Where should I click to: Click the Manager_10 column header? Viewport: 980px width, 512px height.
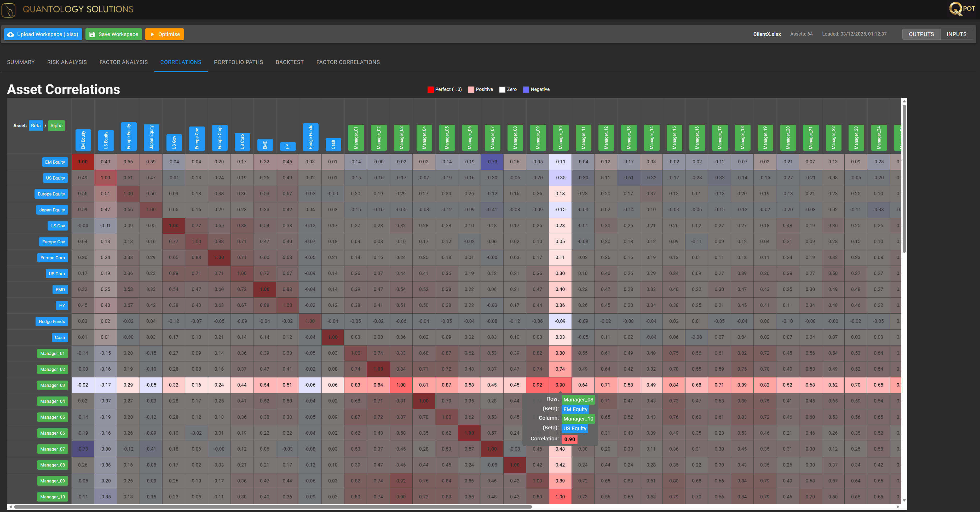560,137
